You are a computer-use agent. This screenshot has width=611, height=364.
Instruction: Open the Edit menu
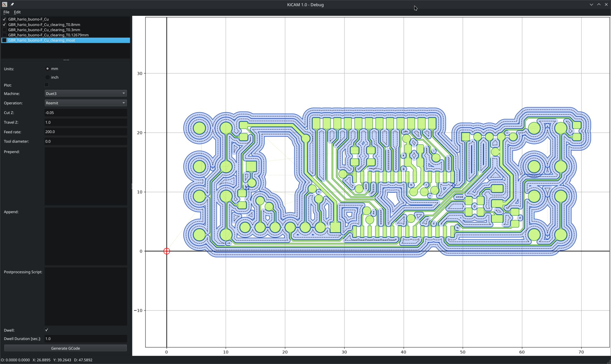coord(17,12)
